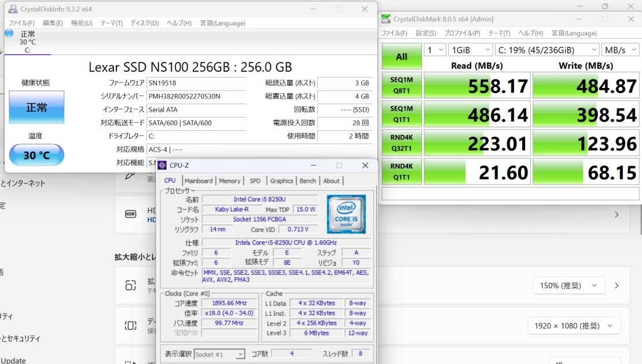Click the HDR icon in Settings
This screenshot has height=364, width=642.
pyautogui.click(x=131, y=214)
